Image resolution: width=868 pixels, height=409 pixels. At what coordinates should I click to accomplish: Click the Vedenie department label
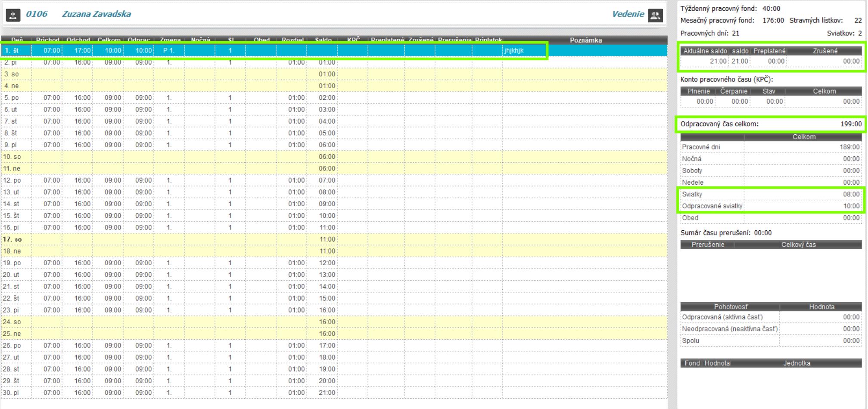pyautogui.click(x=628, y=14)
